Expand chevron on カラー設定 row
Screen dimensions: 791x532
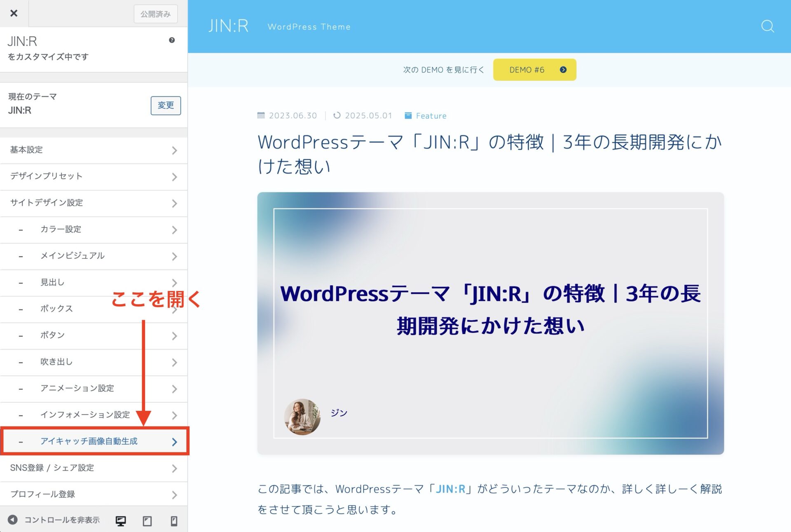pos(175,230)
